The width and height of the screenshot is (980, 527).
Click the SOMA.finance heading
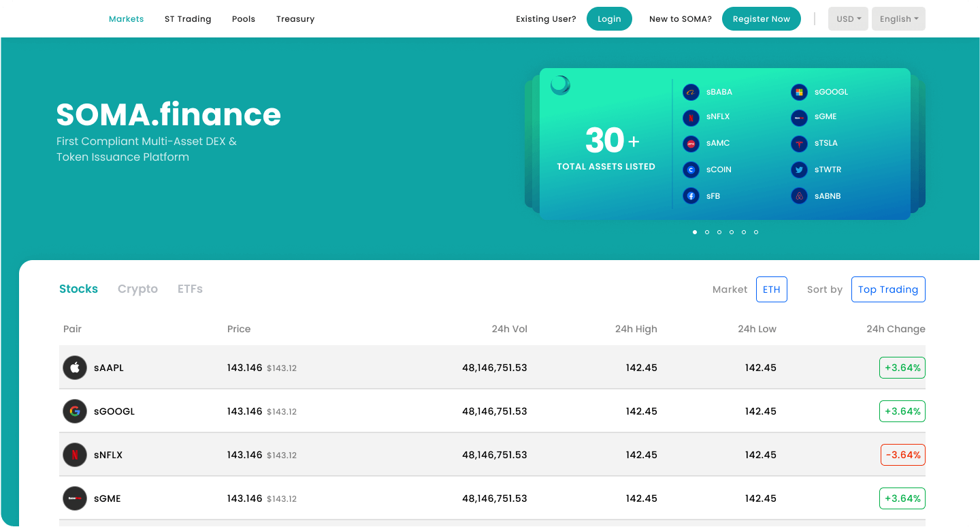click(x=168, y=114)
